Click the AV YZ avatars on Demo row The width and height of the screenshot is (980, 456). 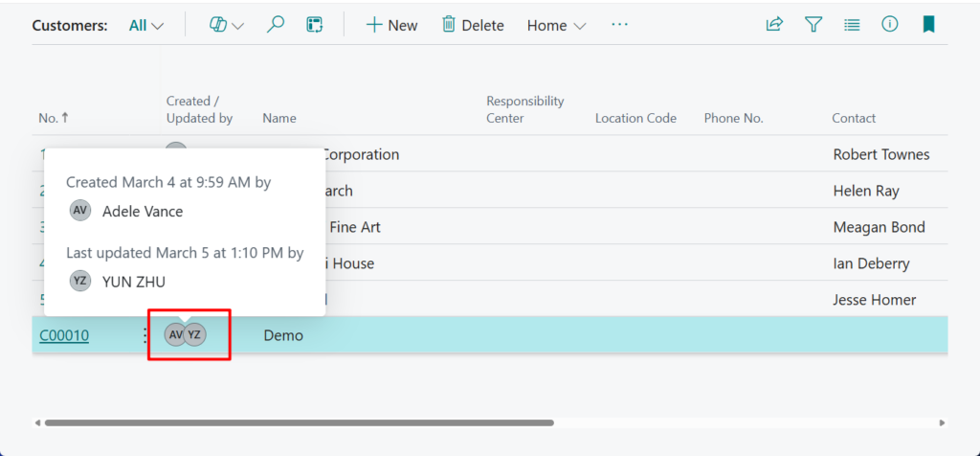click(186, 335)
